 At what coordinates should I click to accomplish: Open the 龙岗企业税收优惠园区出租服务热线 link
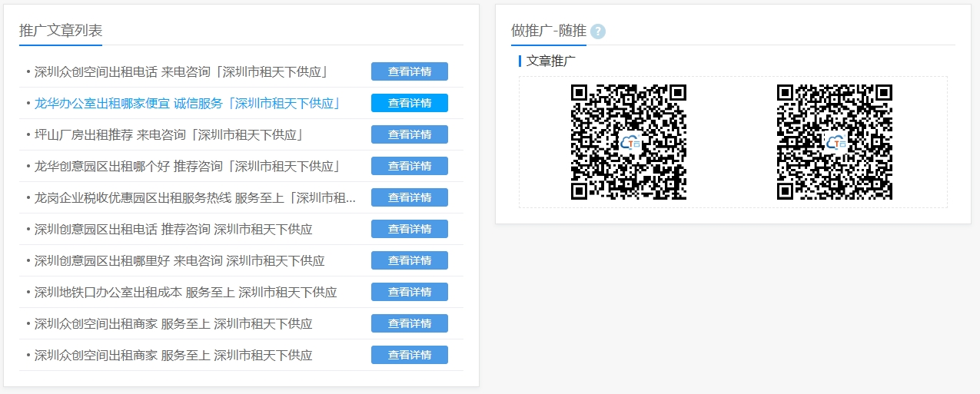(195, 197)
